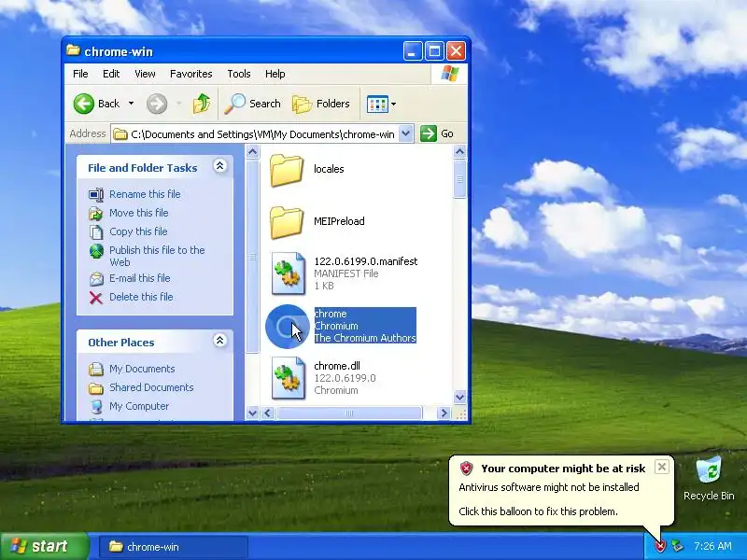Click the 122.0.6199.0.manifest file name
Viewport: 747px width, 560px height.
tap(366, 261)
